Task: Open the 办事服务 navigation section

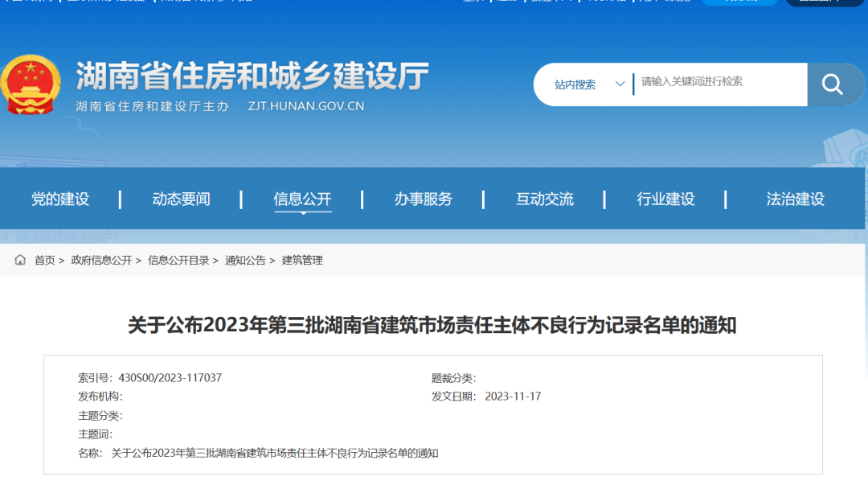Action: coord(424,199)
